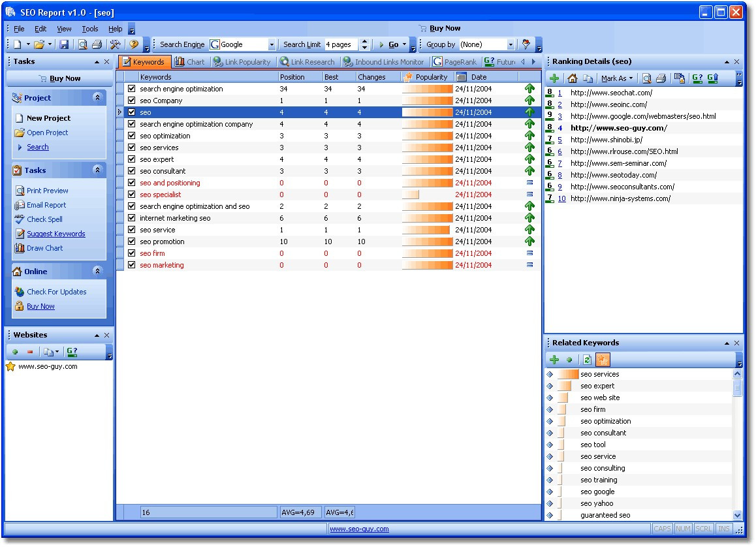Viewport: 756px width, 547px height.
Task: Select www.seo-guy.com in Websites list
Action: (48, 366)
